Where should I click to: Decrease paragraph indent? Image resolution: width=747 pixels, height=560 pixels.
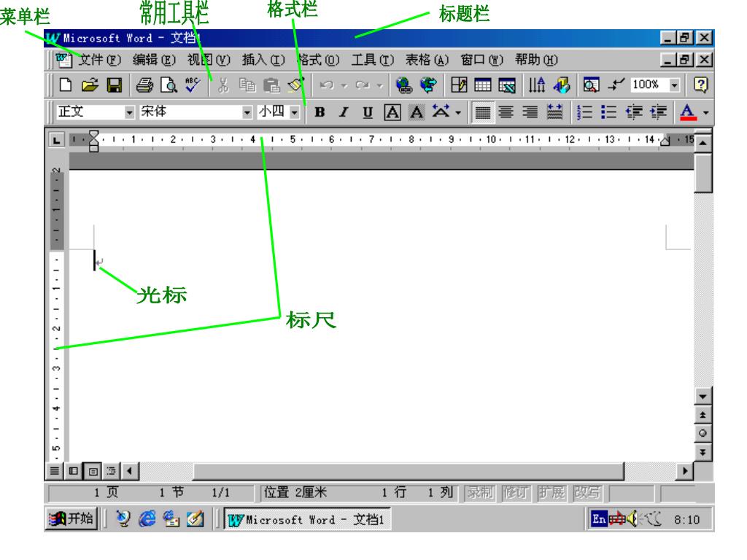(634, 112)
